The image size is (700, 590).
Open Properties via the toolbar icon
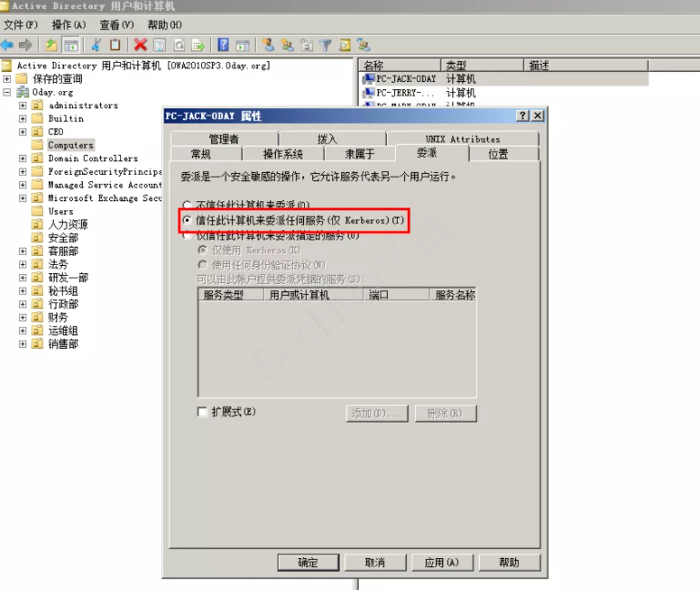tap(159, 46)
